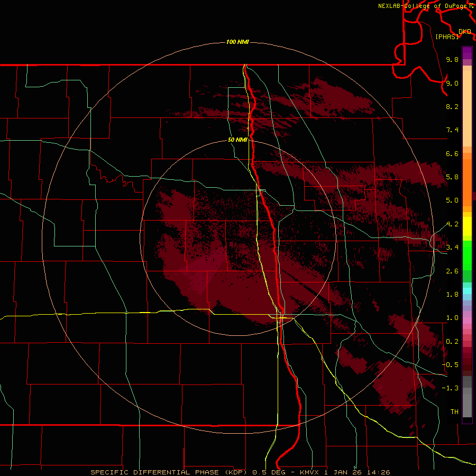
Task: Select the -1.3 legend value
Action: pos(450,388)
